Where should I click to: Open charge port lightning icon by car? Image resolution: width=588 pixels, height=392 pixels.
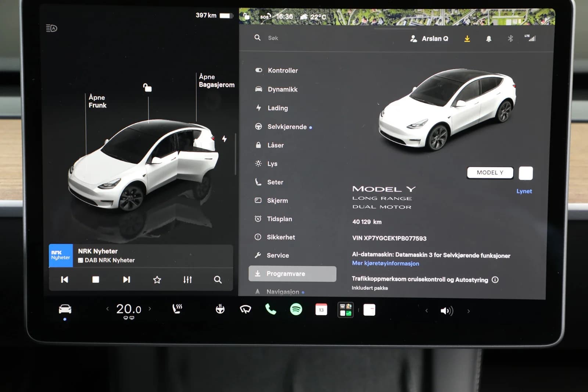coord(224,139)
